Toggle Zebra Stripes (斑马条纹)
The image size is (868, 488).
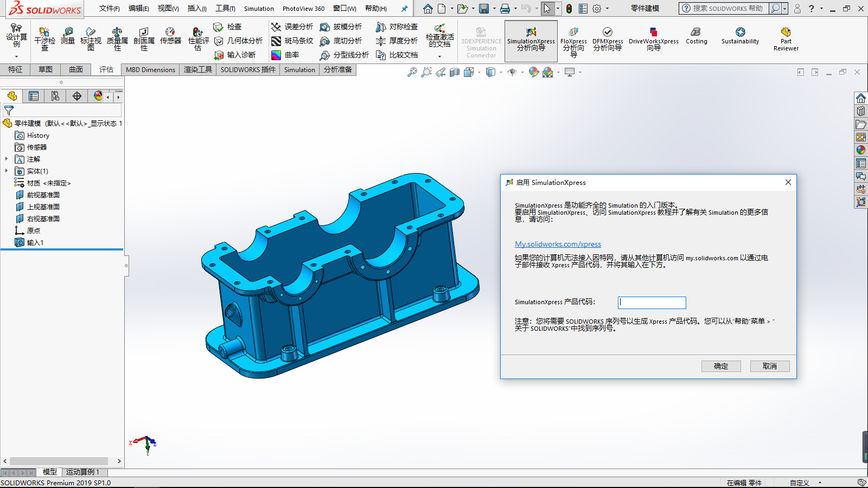pyautogui.click(x=292, y=41)
